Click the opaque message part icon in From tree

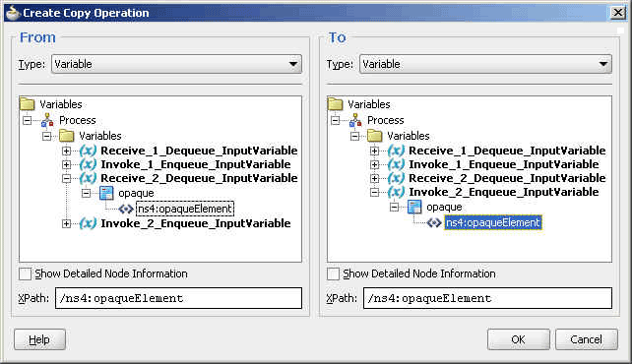tap(106, 193)
